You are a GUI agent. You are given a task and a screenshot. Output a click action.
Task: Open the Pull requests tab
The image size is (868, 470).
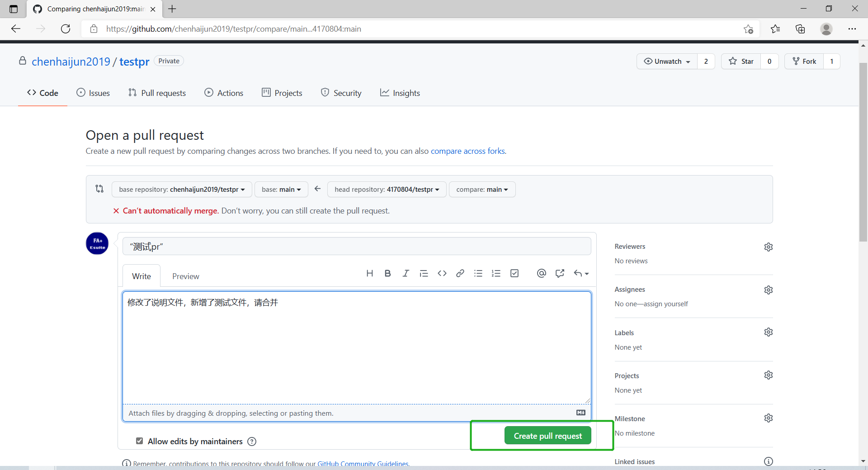157,93
